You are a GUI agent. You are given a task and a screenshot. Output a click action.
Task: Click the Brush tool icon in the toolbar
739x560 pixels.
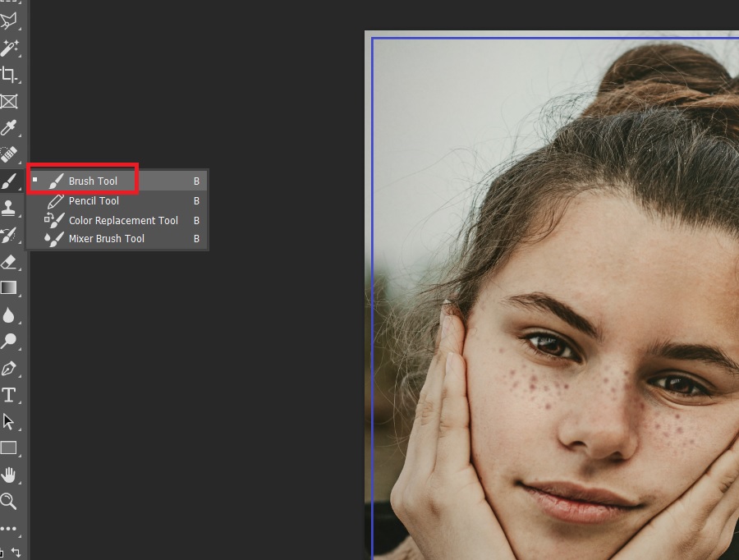[9, 181]
